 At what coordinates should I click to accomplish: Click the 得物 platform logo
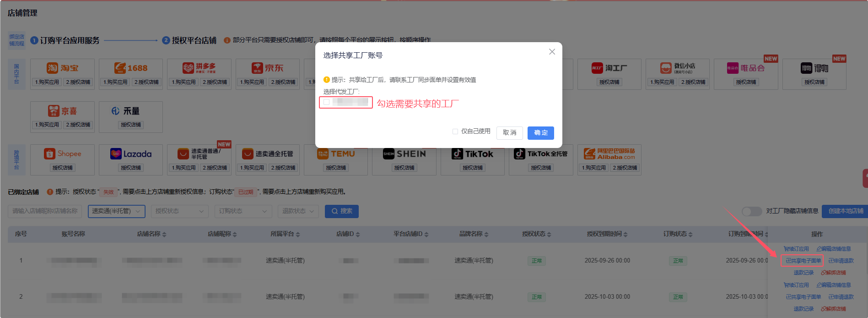click(814, 68)
